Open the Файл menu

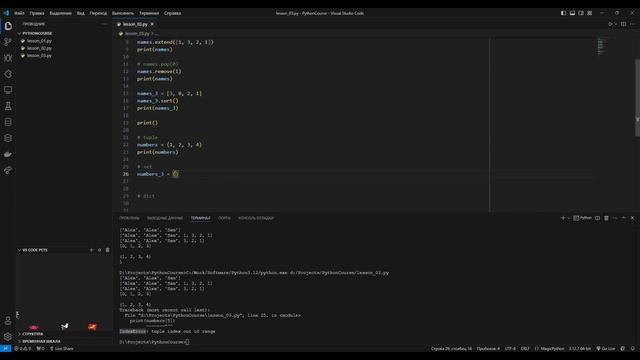pyautogui.click(x=19, y=13)
